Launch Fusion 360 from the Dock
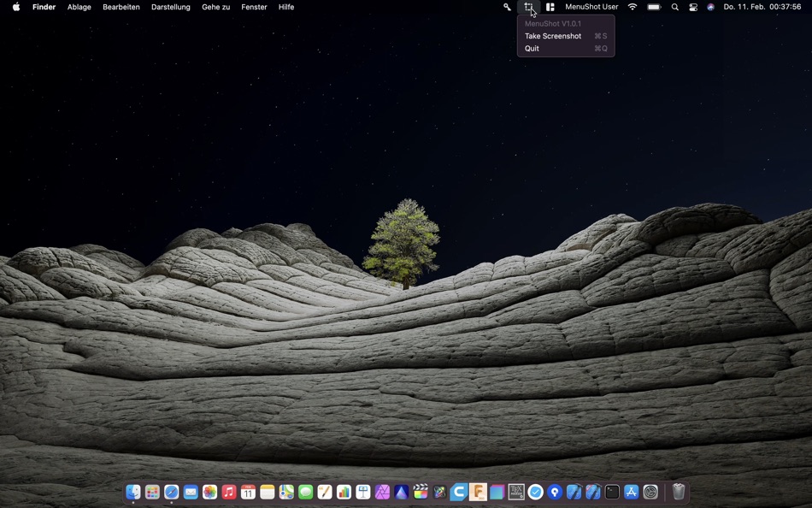This screenshot has width=812, height=508. point(478,492)
